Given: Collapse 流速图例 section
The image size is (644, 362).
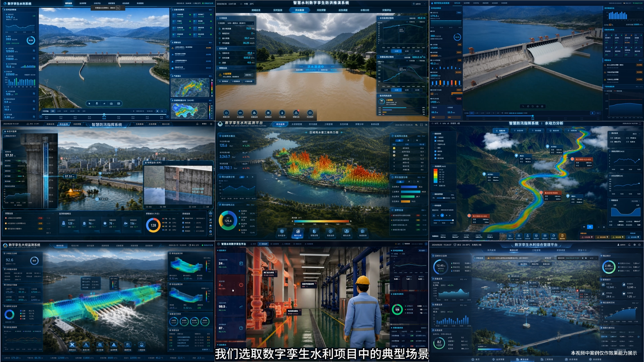Looking at the screenshot, I should pos(433,166).
